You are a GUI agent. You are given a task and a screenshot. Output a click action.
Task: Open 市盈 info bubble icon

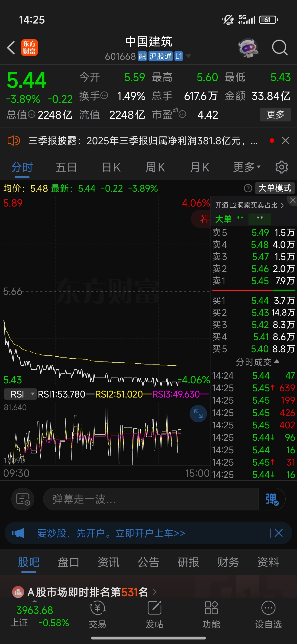(182, 115)
